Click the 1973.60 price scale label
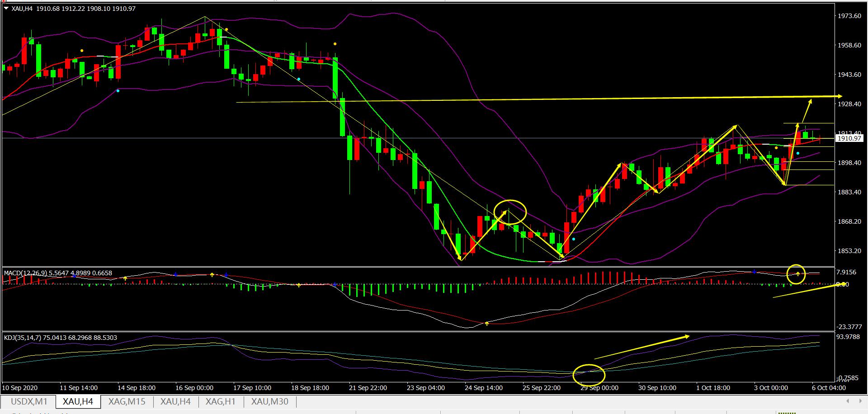The width and height of the screenshot is (868, 414). coord(849,16)
